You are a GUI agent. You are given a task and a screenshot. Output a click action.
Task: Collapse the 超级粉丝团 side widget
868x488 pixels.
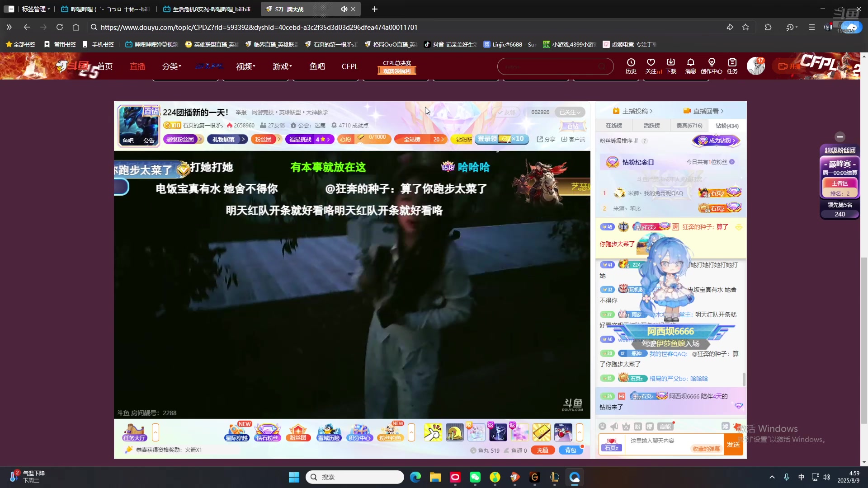coord(840,136)
